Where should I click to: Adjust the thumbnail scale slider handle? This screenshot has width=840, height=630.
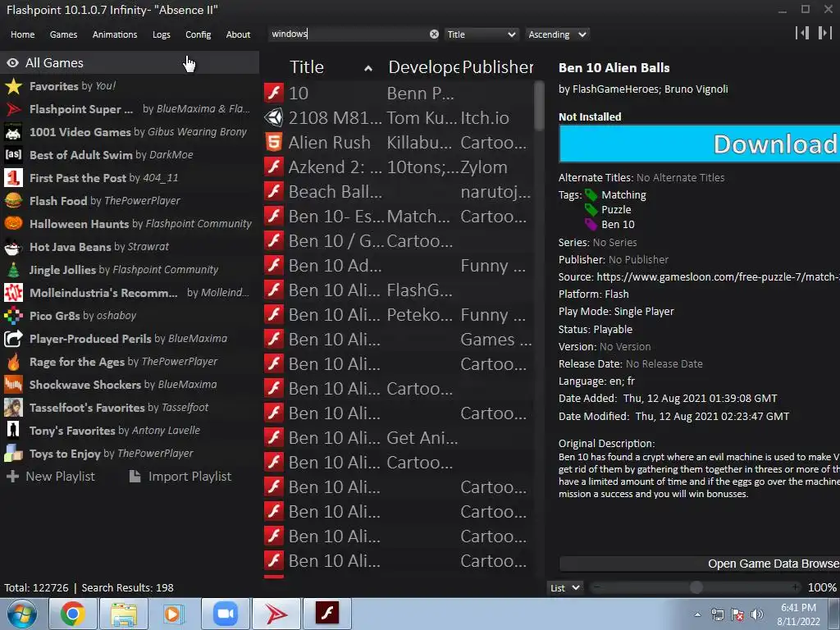coord(696,587)
